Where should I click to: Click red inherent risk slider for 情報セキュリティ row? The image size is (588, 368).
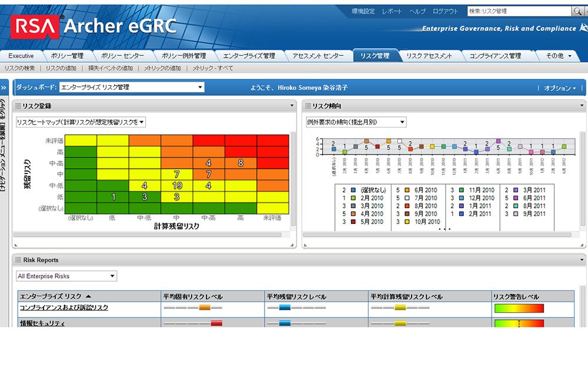(216, 323)
